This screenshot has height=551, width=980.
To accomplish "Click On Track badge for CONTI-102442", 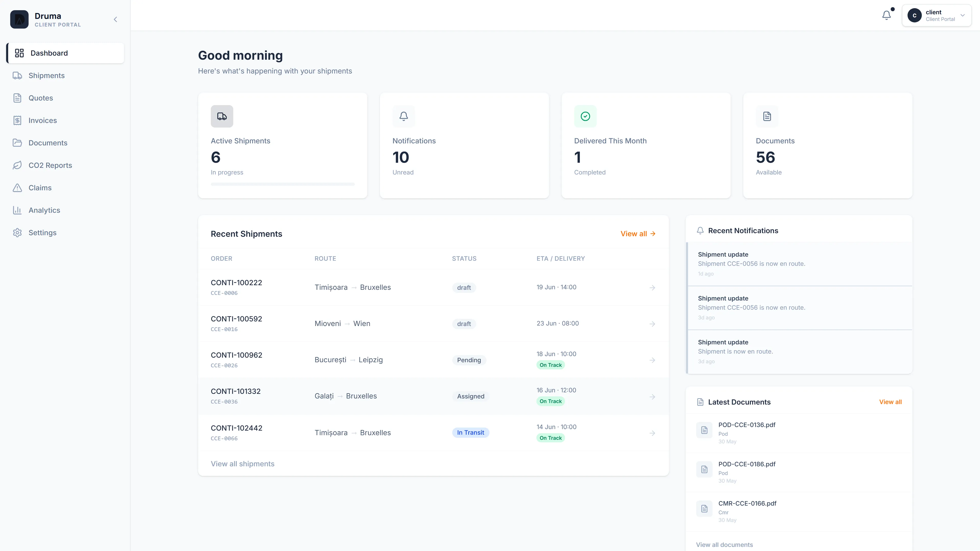I will [550, 438].
